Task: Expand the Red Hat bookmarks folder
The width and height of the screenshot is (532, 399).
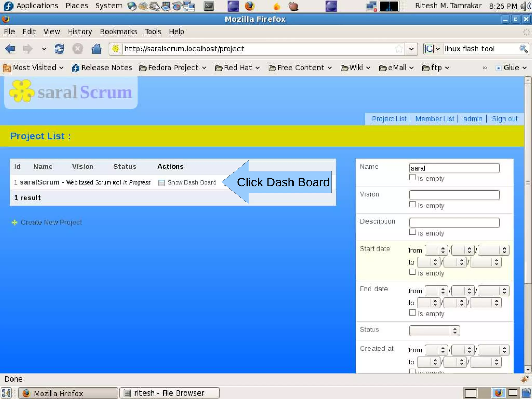Action: tap(237, 68)
